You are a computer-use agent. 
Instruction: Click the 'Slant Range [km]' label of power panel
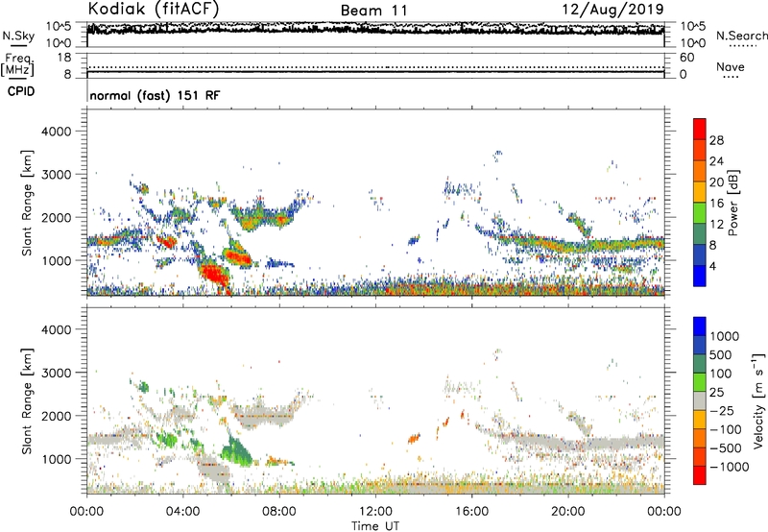[27, 203]
